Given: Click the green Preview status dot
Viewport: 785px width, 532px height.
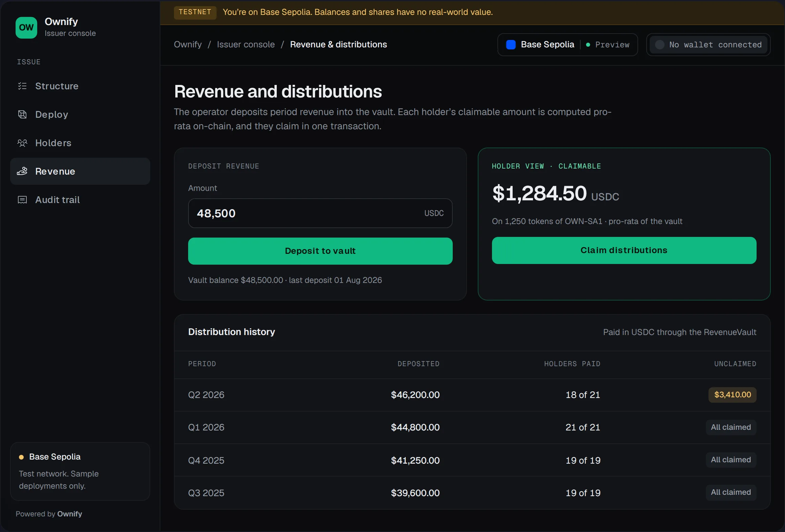Looking at the screenshot, I should pyautogui.click(x=588, y=45).
